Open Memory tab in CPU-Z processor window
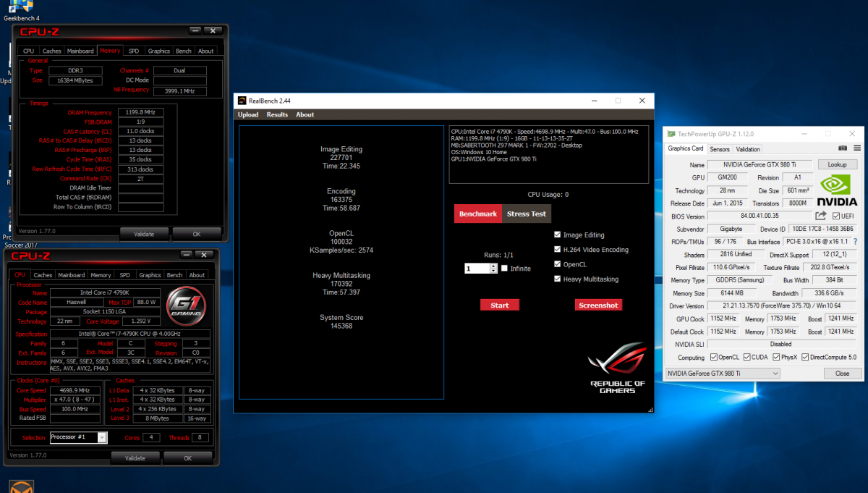The width and height of the screenshot is (868, 493). tap(101, 275)
